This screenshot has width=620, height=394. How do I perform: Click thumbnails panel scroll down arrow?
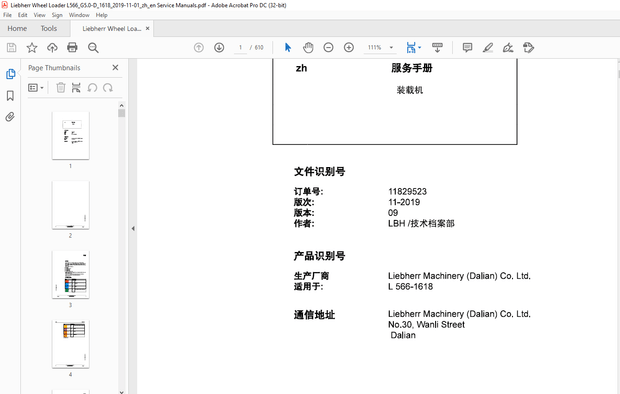[x=121, y=392]
